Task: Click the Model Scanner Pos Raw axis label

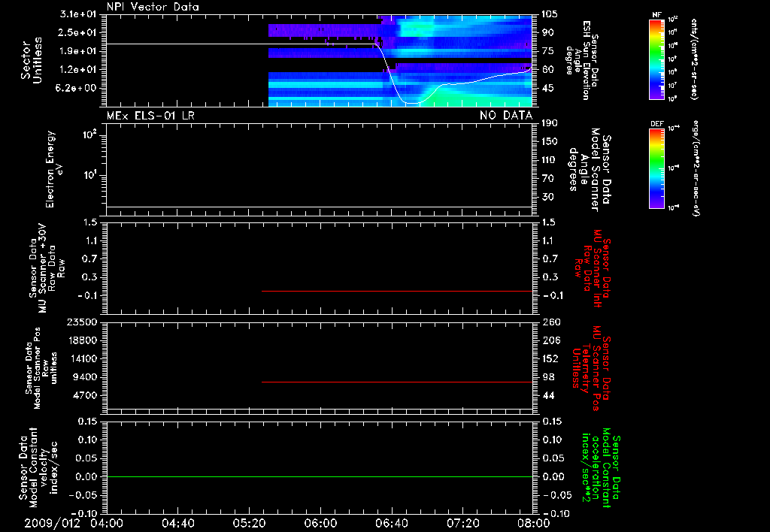Action: pyautogui.click(x=42, y=368)
